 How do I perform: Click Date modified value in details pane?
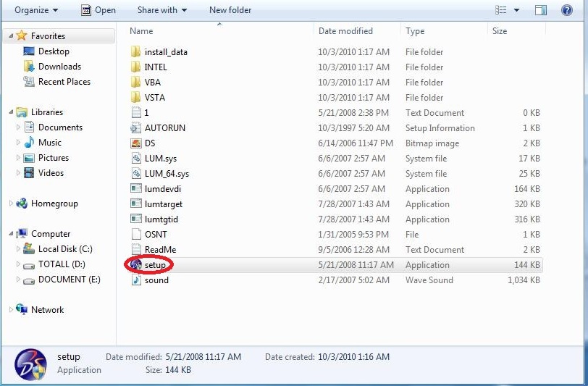(203, 357)
